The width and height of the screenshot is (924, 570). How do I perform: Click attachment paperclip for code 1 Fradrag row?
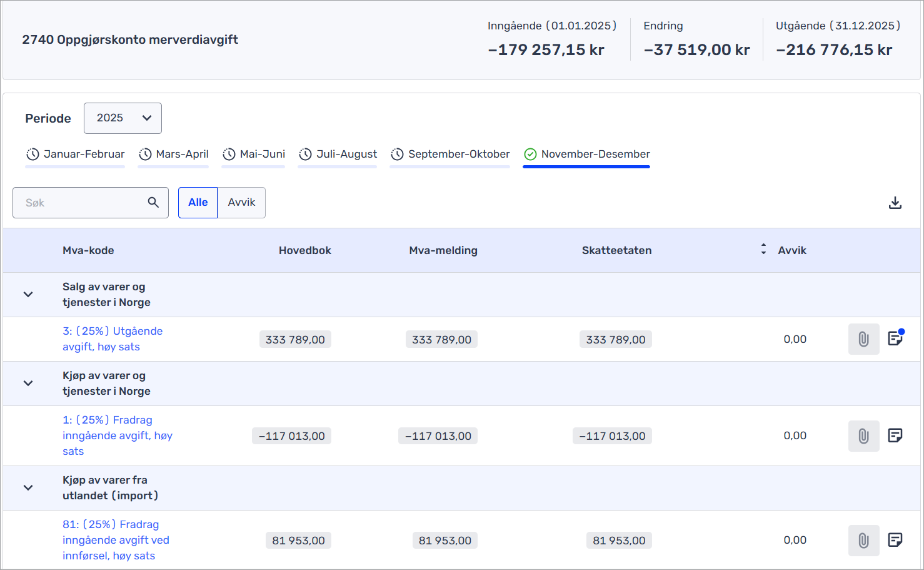[x=863, y=436]
